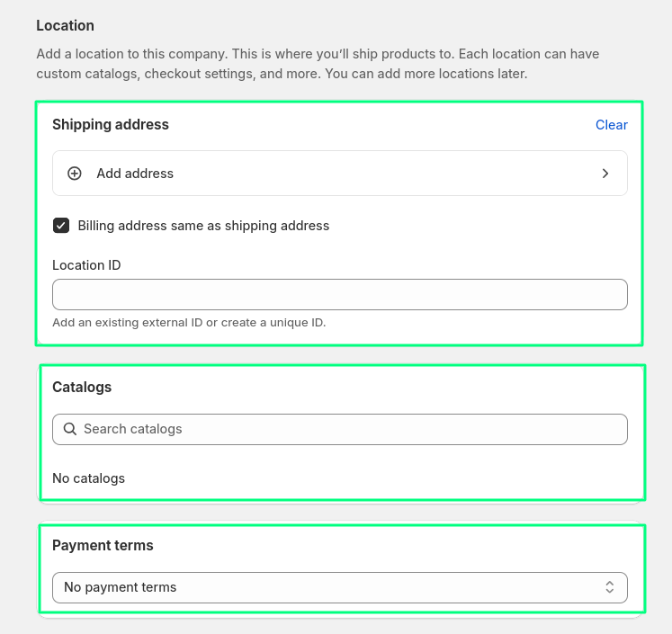Click the "No payment terms" selected value text

(x=121, y=587)
